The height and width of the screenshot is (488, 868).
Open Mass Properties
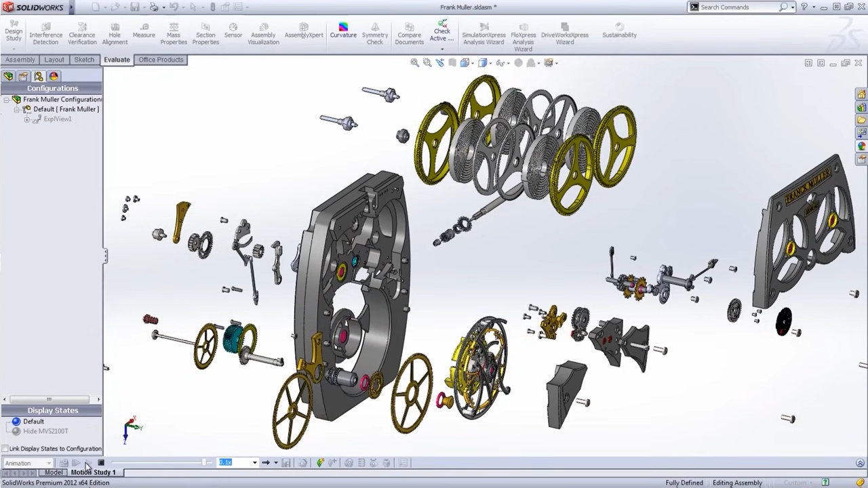[174, 34]
